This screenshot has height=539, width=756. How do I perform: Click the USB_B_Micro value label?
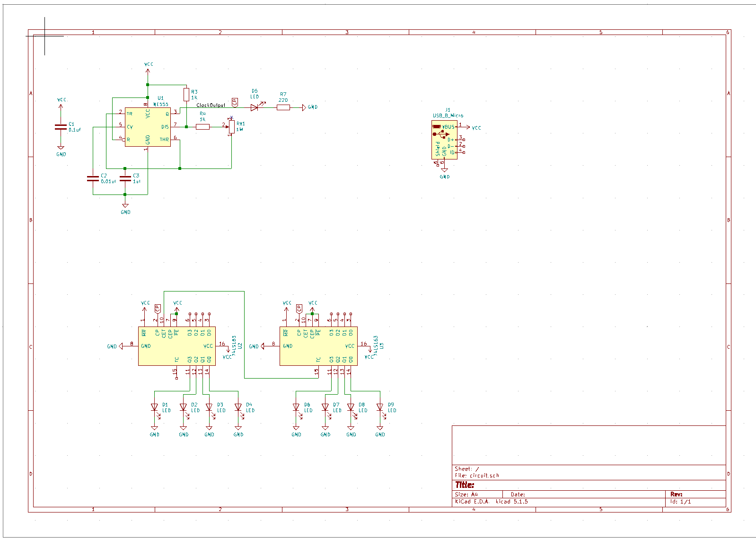tap(448, 115)
